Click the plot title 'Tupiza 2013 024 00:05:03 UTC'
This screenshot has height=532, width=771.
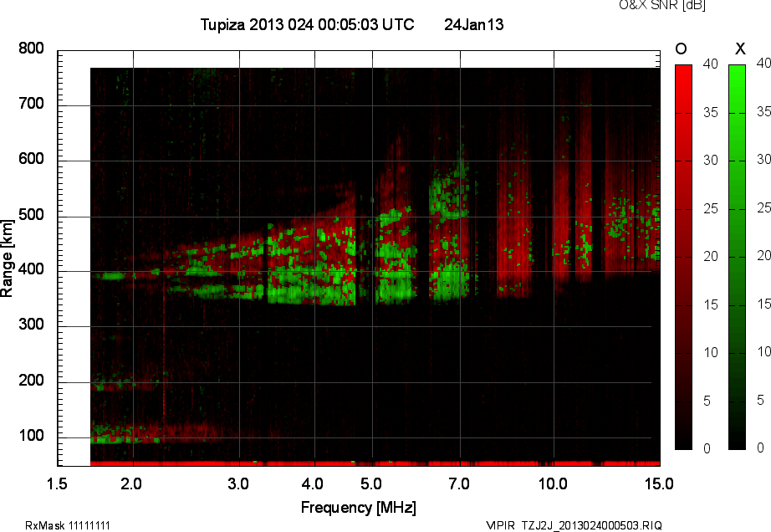tap(307, 24)
